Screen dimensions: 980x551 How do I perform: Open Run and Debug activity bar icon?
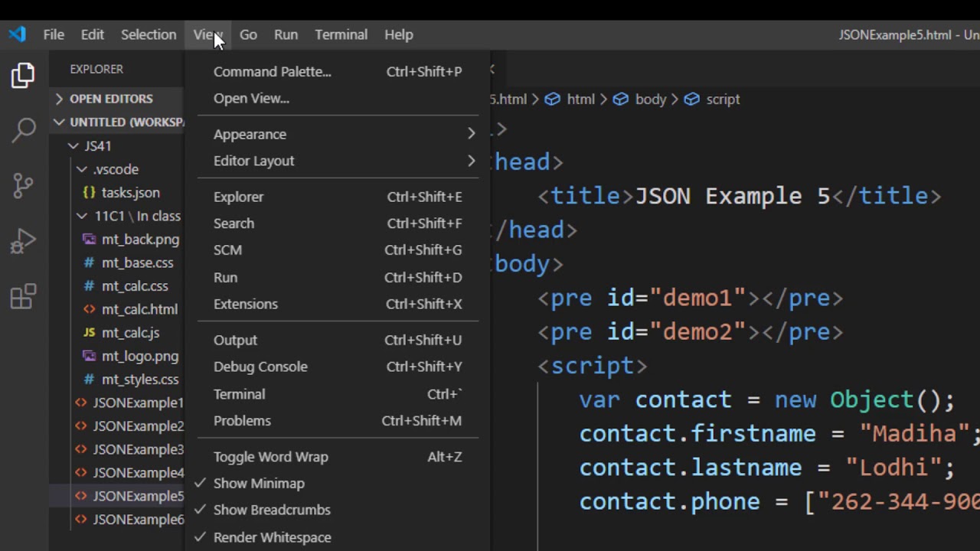[23, 241]
